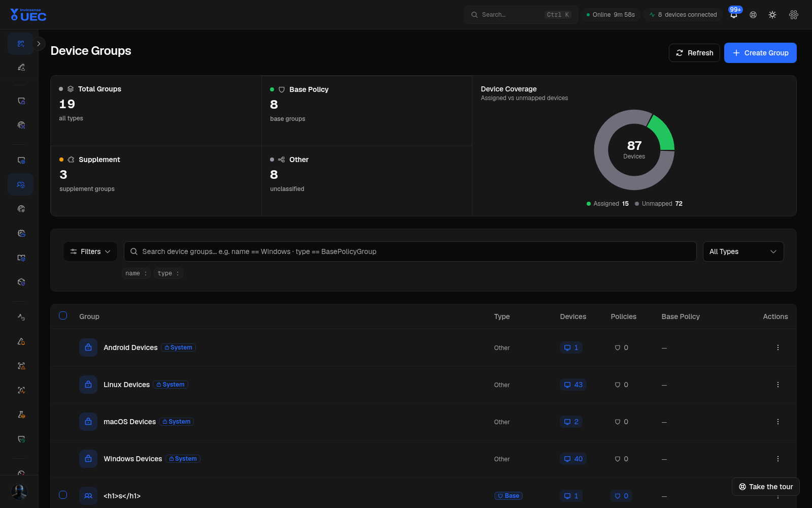Click the Group column header
The height and width of the screenshot is (508, 812).
point(89,316)
